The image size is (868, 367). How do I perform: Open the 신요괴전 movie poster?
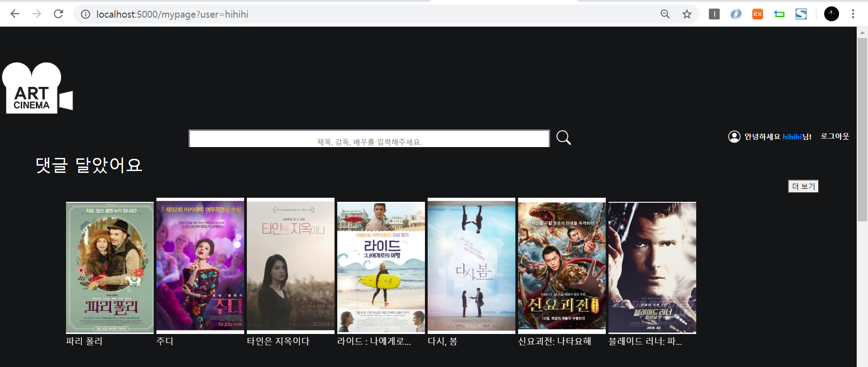(x=562, y=266)
